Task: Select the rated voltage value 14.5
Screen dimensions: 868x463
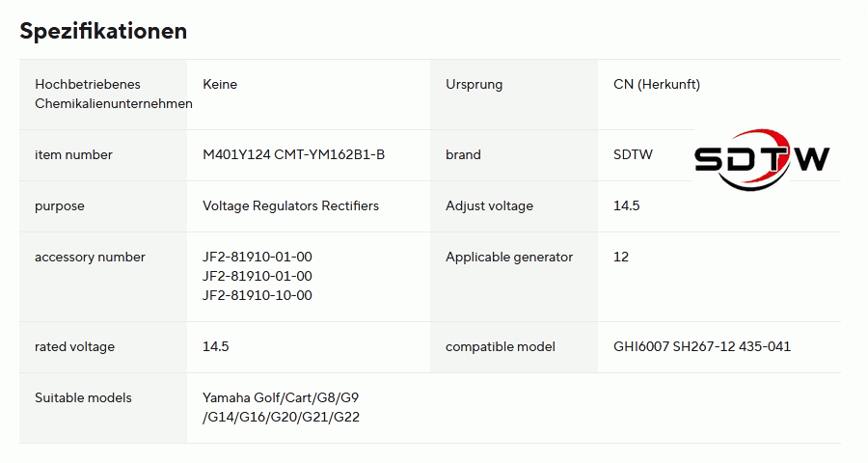Action: tap(215, 346)
